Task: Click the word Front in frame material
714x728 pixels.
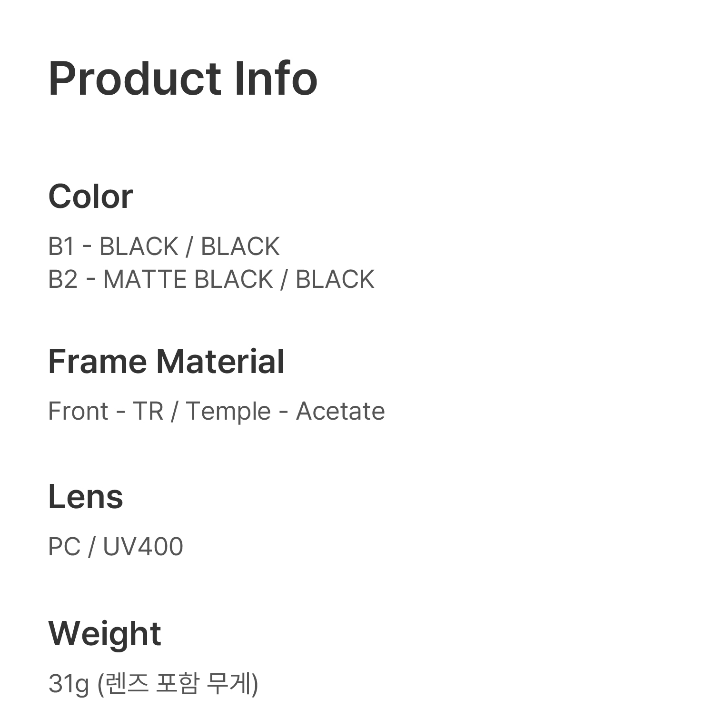Action: (x=78, y=411)
